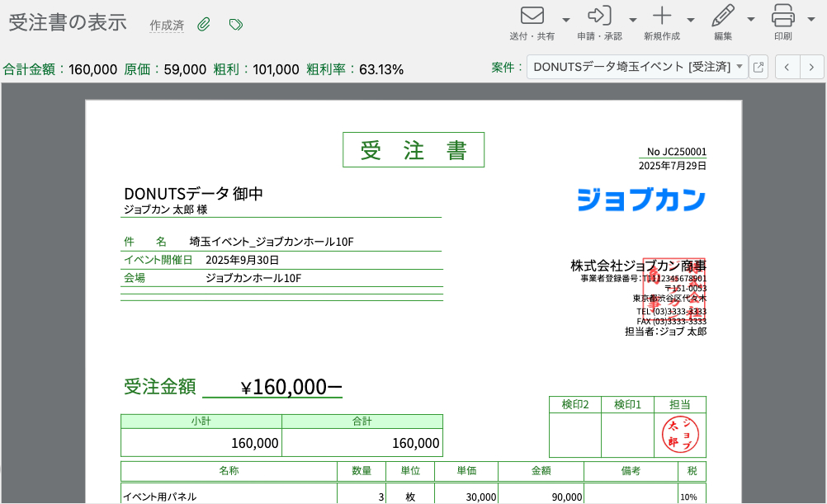
Task: Expand the send/share dropdown arrow
Action: [566, 20]
